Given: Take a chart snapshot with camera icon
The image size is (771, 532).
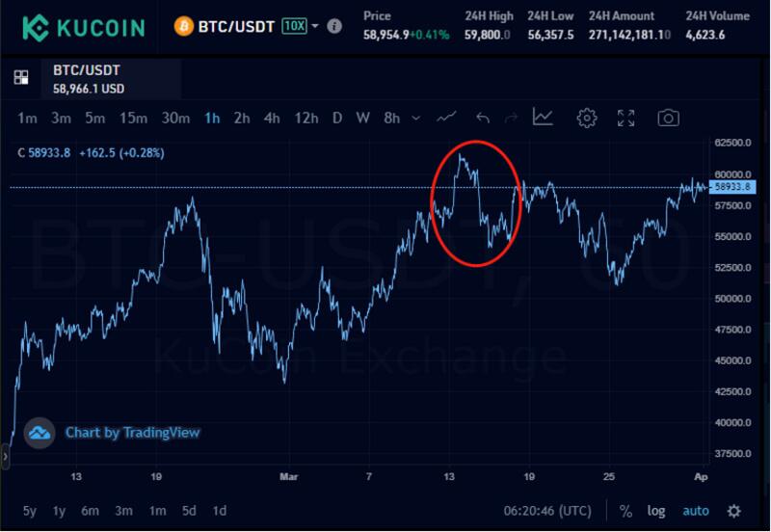Looking at the screenshot, I should coord(668,118).
